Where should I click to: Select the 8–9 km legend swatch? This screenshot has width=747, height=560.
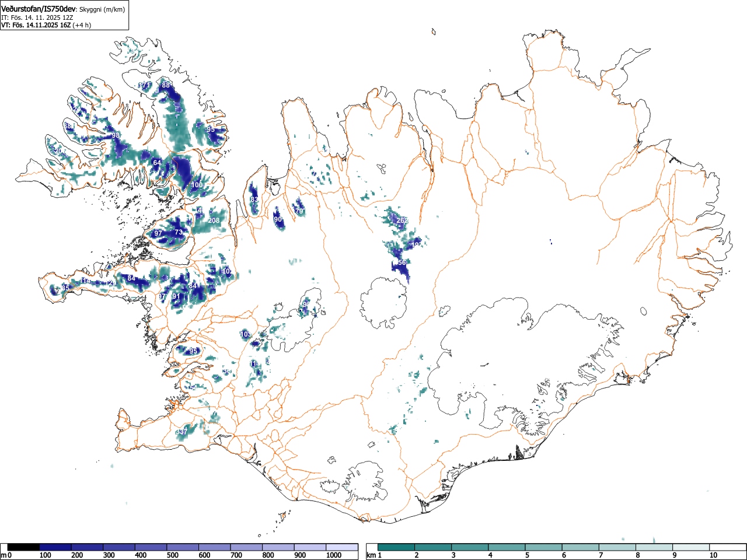pos(654,547)
